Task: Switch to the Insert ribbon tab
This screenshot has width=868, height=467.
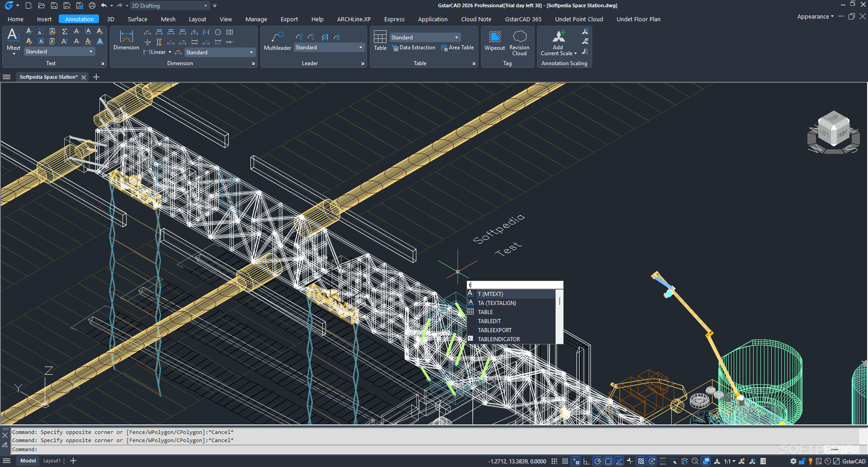Action: click(x=44, y=19)
